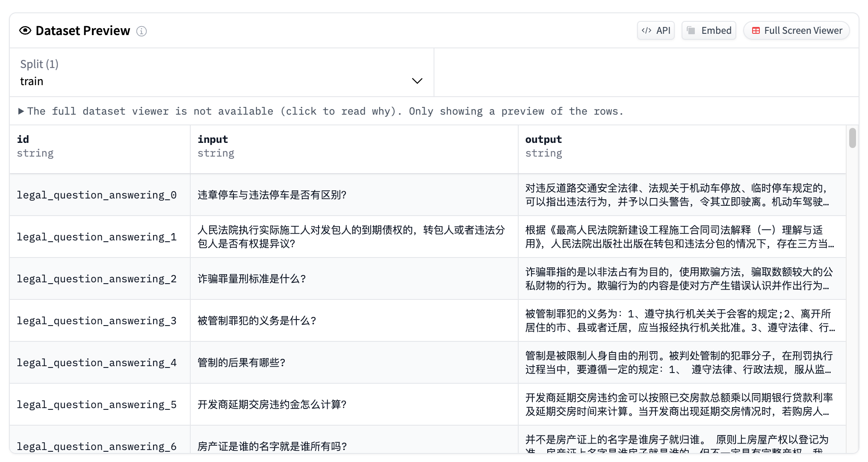Click the output cell of legal_question_answering_3
Viewport: 868px width, 462px height.
(680, 321)
